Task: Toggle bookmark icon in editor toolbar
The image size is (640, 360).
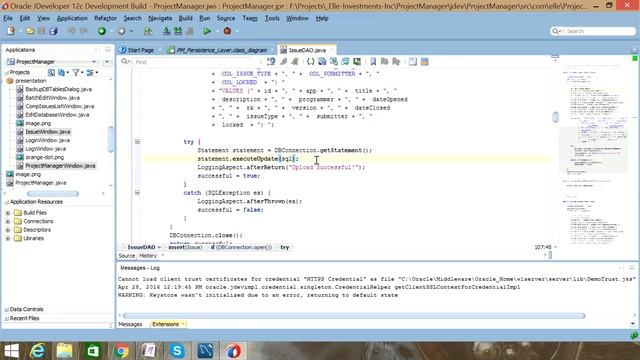Action: 373,62
